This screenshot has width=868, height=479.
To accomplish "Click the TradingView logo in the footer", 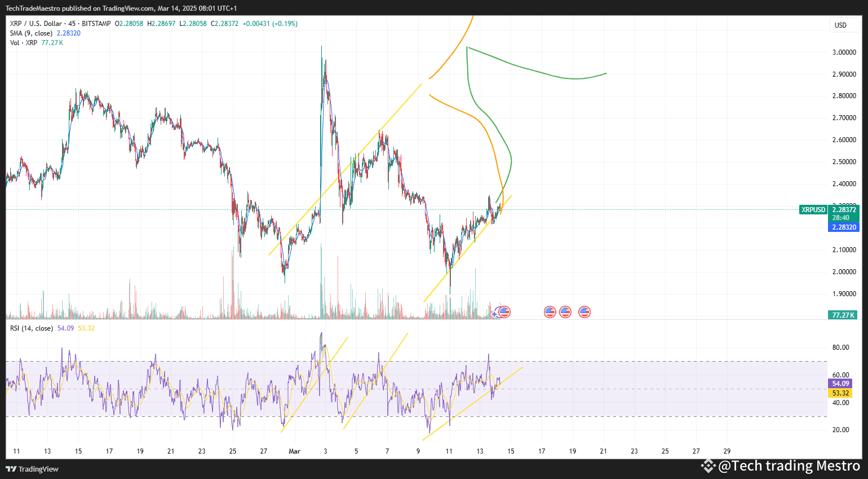I will pyautogui.click(x=32, y=469).
